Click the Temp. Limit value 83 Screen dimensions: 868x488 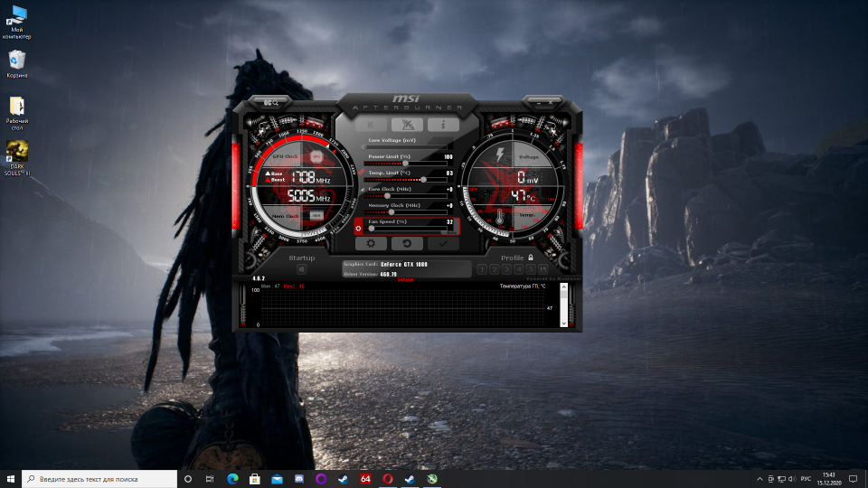point(449,174)
